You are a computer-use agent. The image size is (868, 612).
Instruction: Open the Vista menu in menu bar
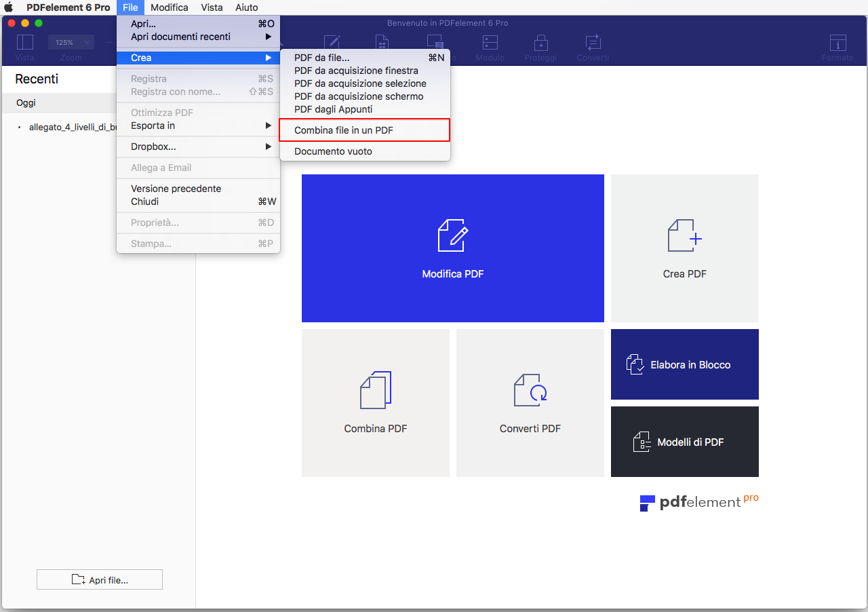point(212,7)
